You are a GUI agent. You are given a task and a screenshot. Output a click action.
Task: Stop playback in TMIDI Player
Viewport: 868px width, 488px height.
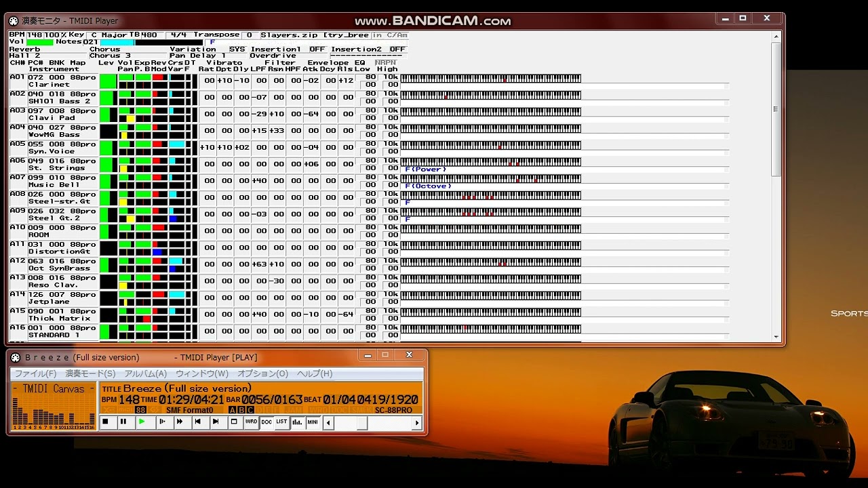[105, 422]
